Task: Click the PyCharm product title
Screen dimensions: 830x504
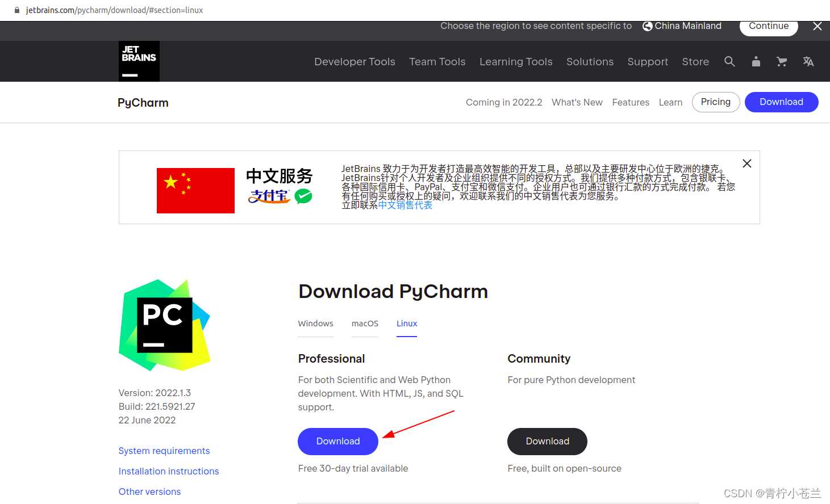Action: tap(143, 103)
